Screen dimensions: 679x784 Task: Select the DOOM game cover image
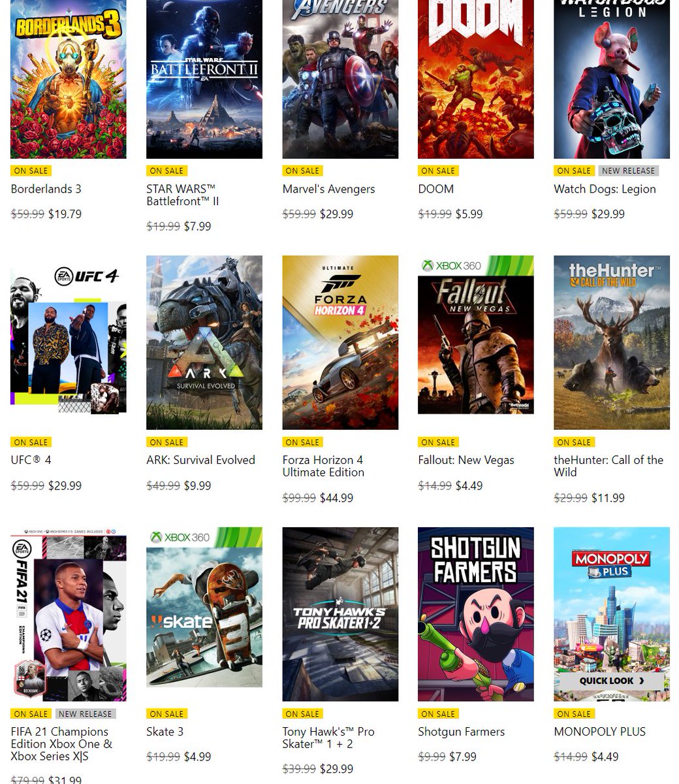476,79
